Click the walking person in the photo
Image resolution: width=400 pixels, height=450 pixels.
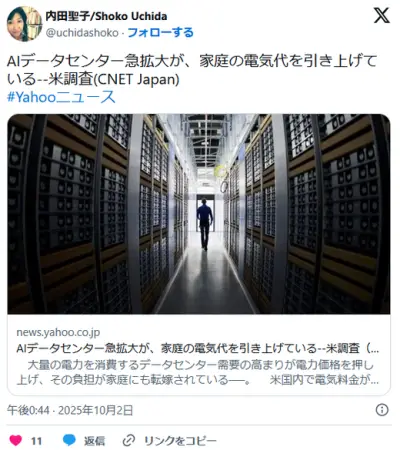[204, 224]
